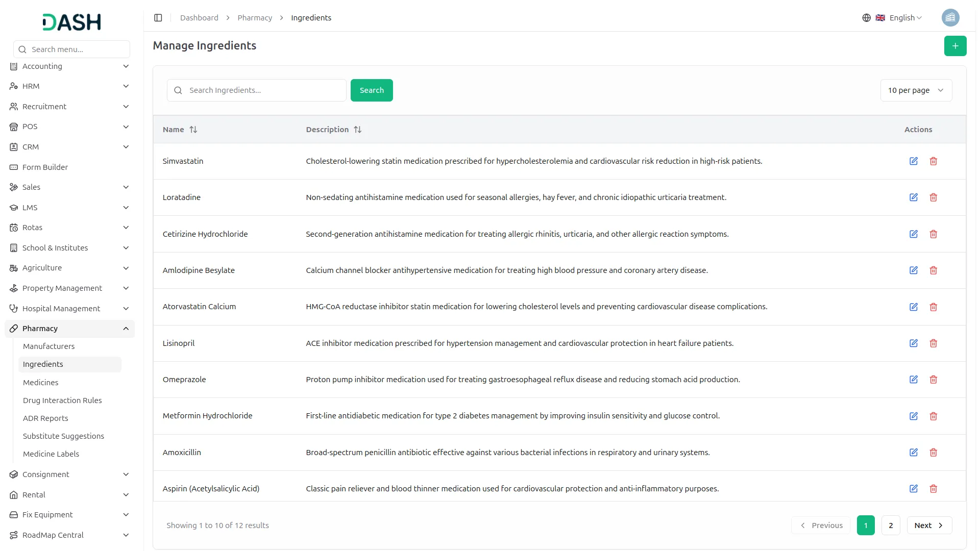This screenshot has width=980, height=551.
Task: Open the user avatar menu
Action: (950, 18)
